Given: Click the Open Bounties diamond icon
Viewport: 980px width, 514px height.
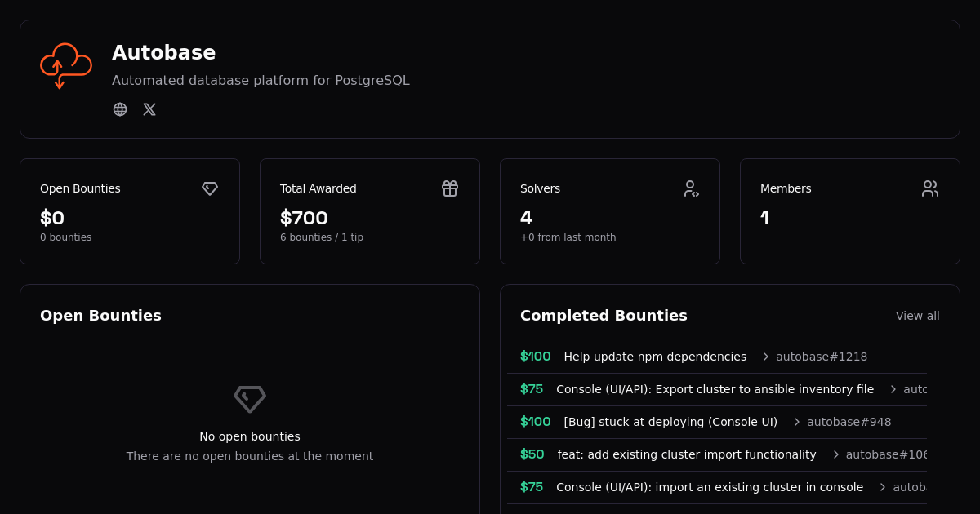Looking at the screenshot, I should click(x=210, y=188).
